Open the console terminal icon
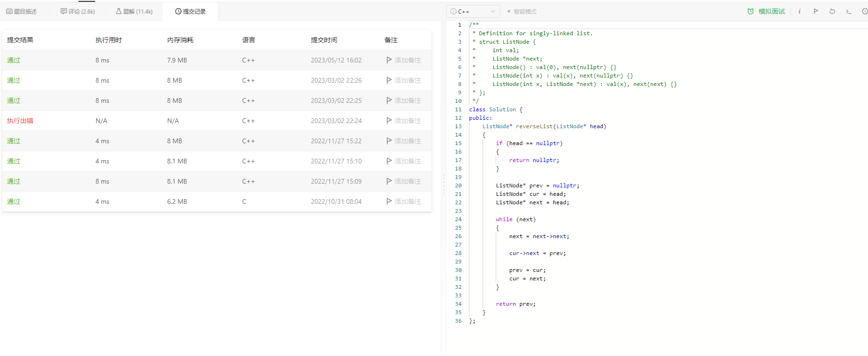 point(849,11)
